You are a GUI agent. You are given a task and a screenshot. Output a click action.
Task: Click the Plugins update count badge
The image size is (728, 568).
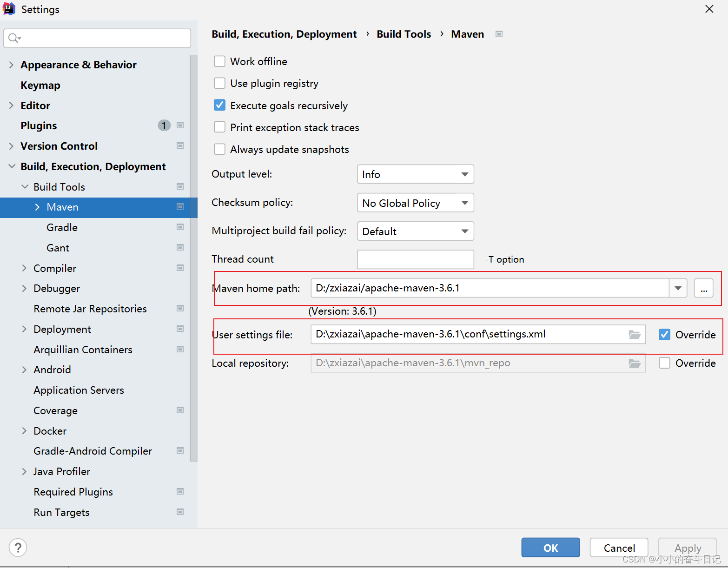click(x=164, y=125)
